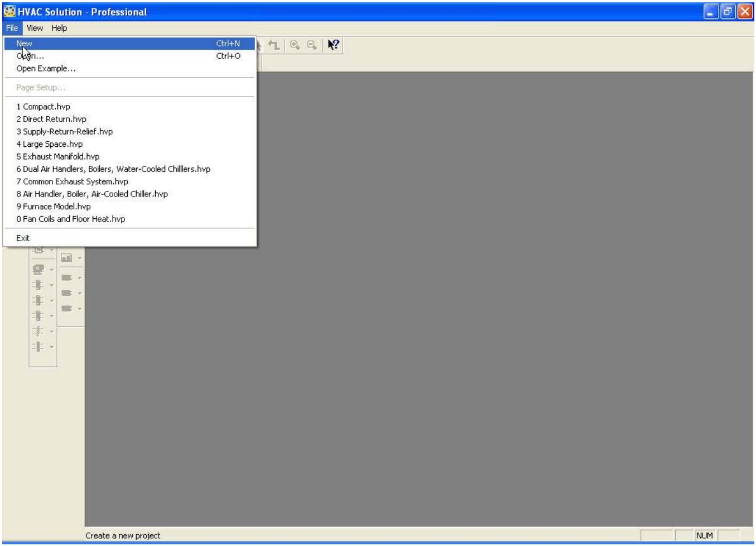Screen dimensions: 756x546
Task: Select Open Example... menu entry
Action: [46, 69]
